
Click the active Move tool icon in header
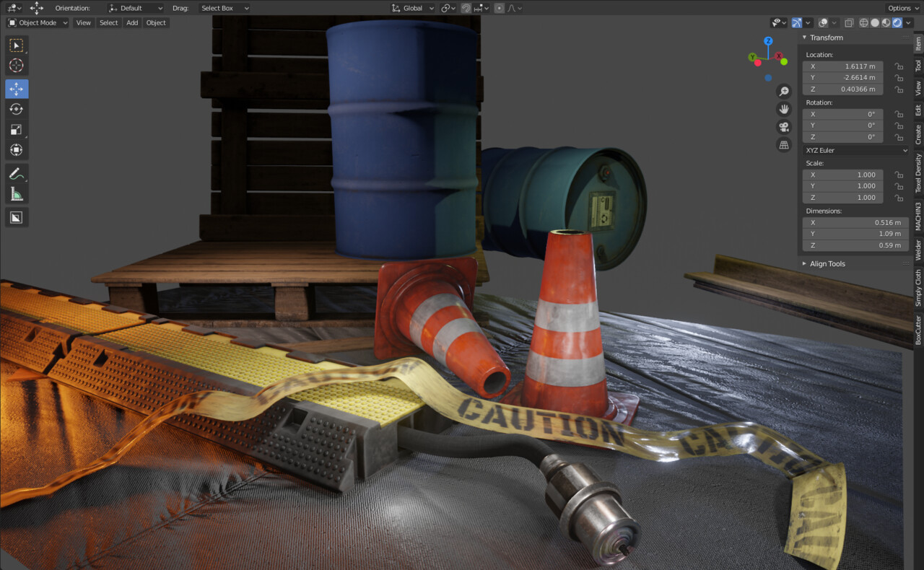click(37, 8)
